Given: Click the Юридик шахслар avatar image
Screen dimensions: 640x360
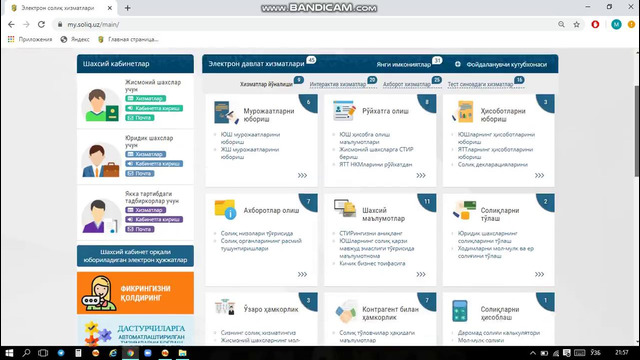Looking at the screenshot, I should [100, 160].
